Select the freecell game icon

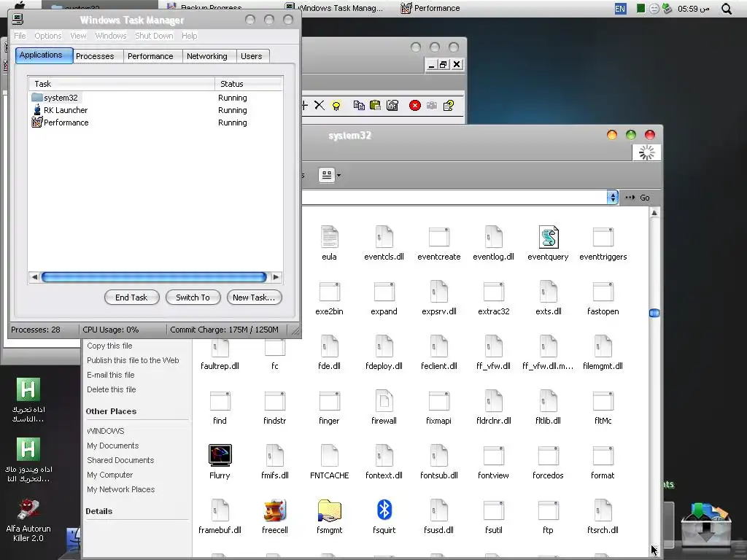click(x=275, y=510)
